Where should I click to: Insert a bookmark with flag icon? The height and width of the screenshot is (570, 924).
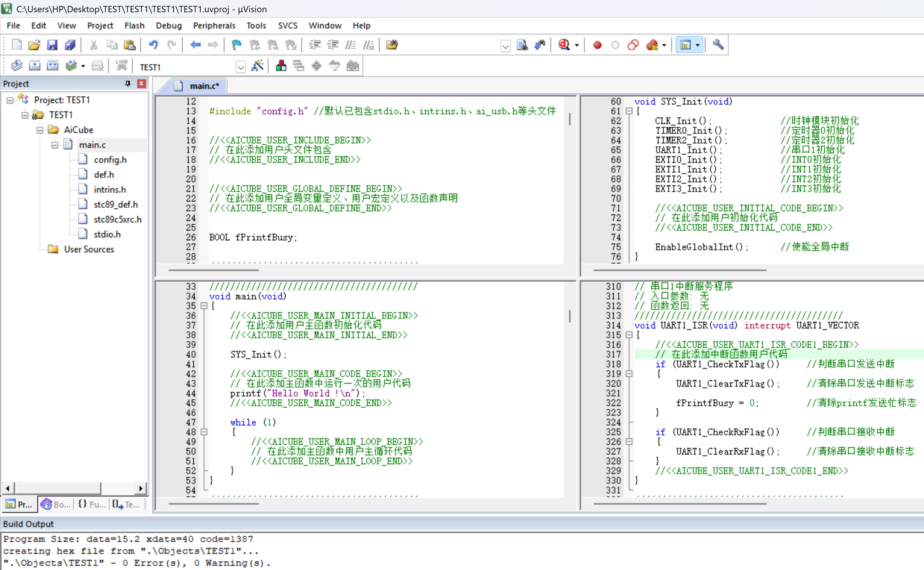click(x=237, y=45)
